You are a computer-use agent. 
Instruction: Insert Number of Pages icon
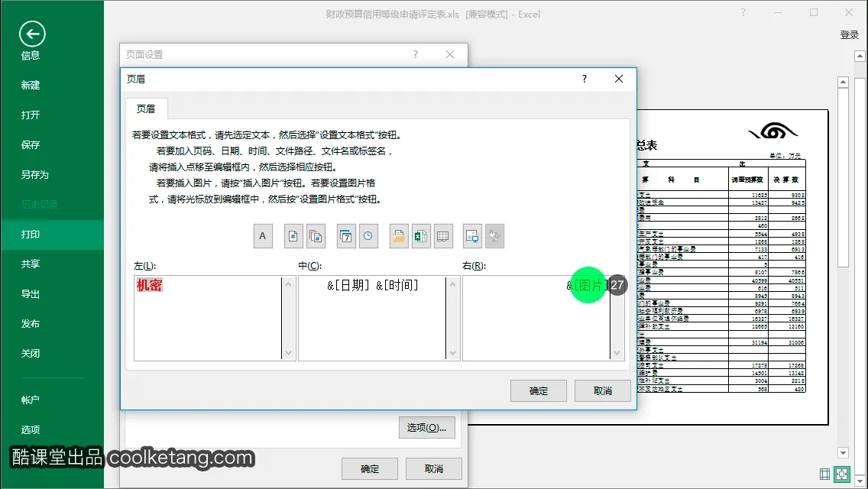pyautogui.click(x=316, y=236)
